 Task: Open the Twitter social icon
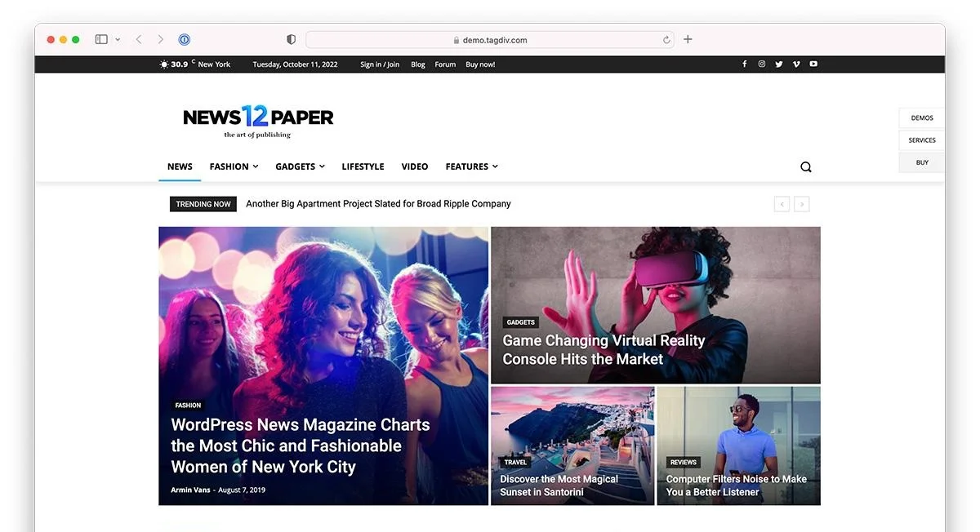(x=778, y=64)
